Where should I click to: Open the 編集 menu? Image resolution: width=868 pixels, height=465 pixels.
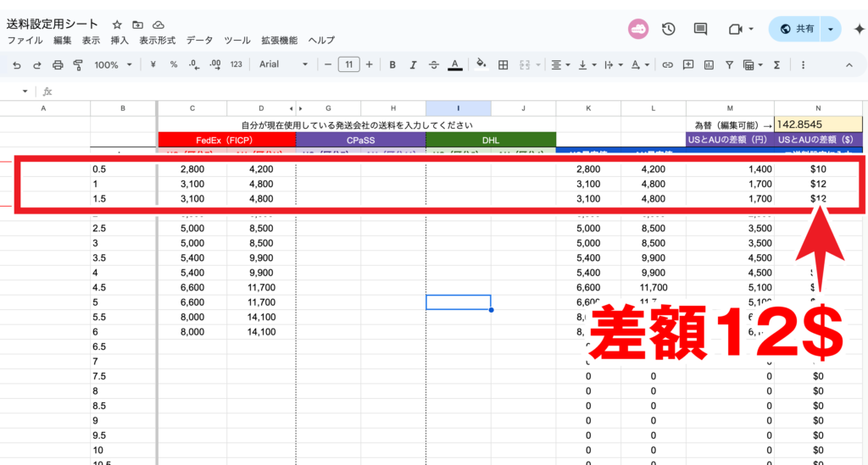pos(63,41)
